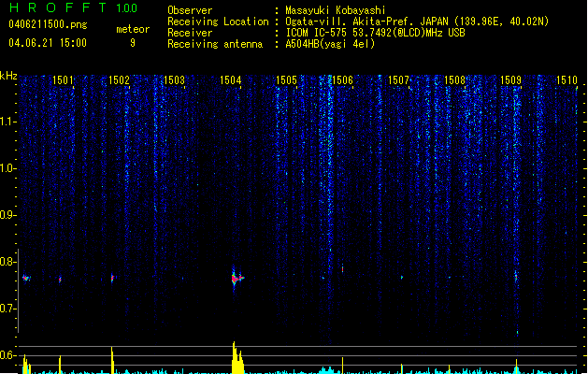
Task: Click the 'Receiver' field label
Action: [190, 33]
